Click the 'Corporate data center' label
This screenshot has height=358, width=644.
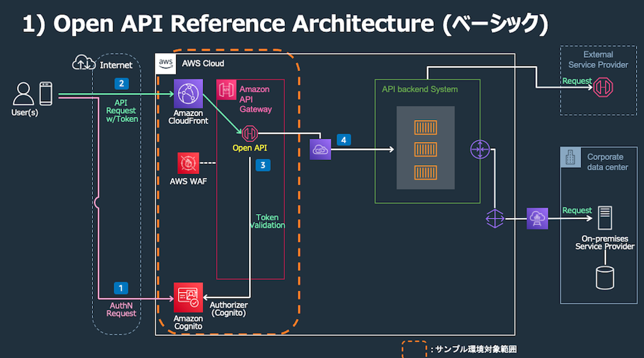coord(608,162)
